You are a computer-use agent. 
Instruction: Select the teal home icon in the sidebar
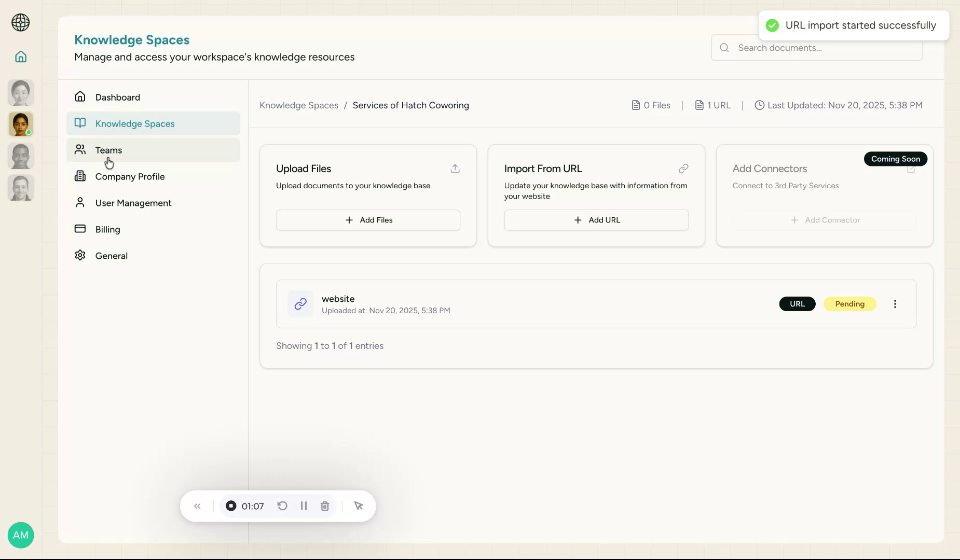[21, 57]
